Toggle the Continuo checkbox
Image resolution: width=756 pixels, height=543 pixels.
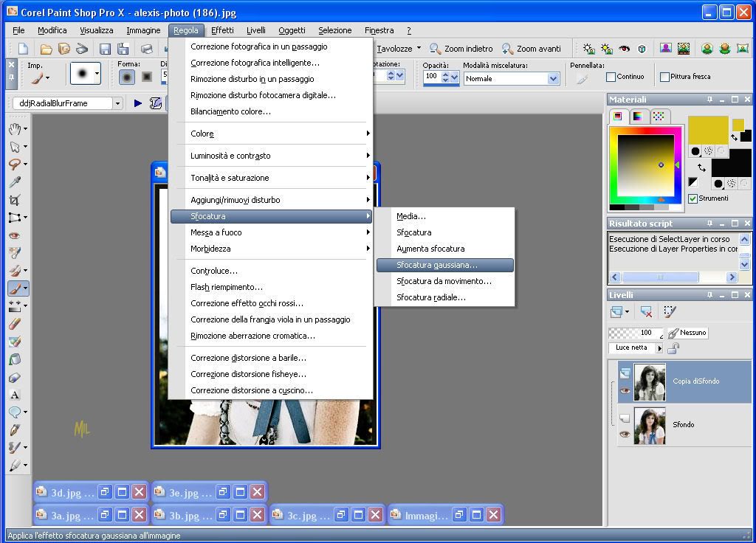tap(611, 77)
